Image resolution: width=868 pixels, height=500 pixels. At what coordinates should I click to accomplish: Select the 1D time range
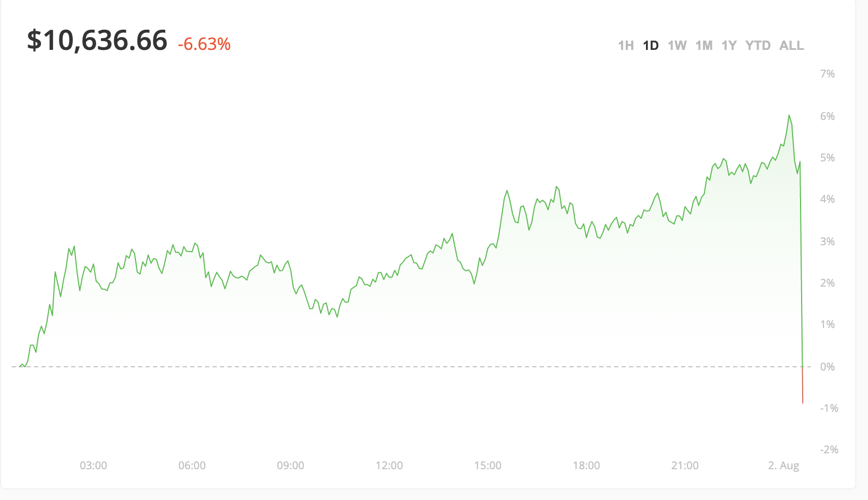[651, 46]
